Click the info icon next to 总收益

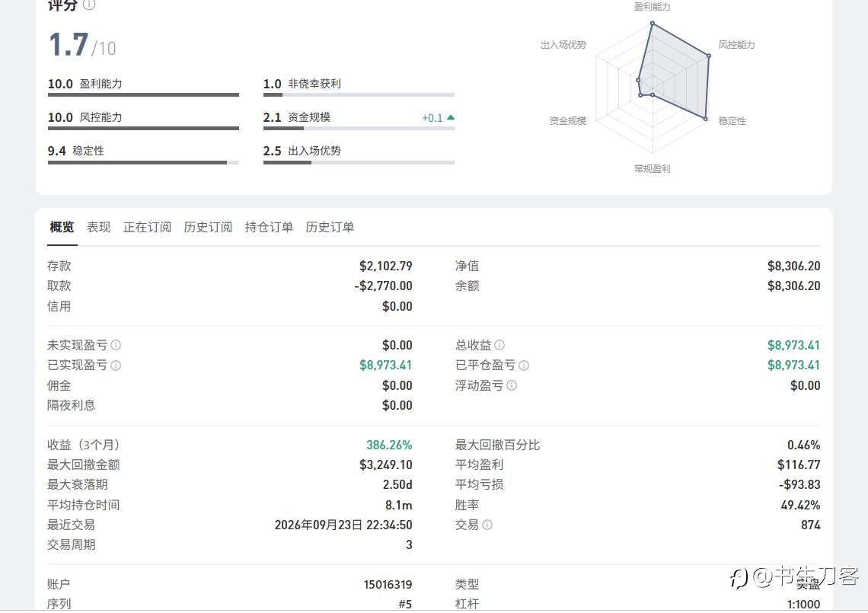coord(499,345)
